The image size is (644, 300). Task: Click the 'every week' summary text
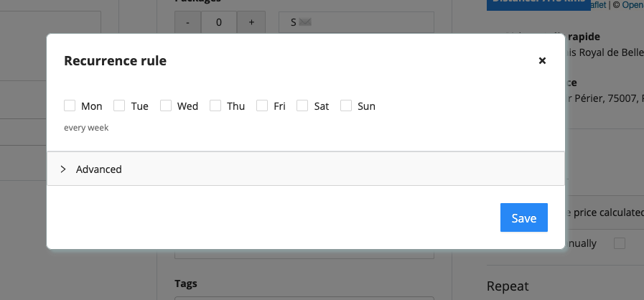(86, 128)
